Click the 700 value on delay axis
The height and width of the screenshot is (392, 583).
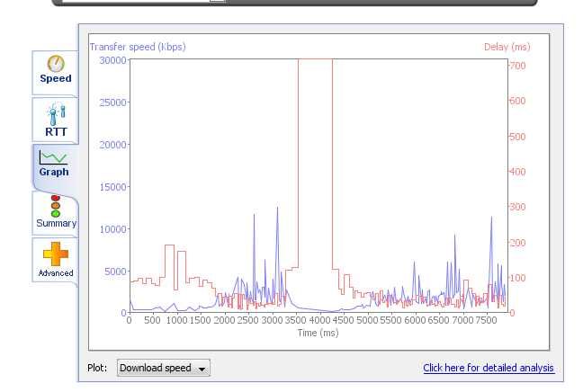[517, 66]
